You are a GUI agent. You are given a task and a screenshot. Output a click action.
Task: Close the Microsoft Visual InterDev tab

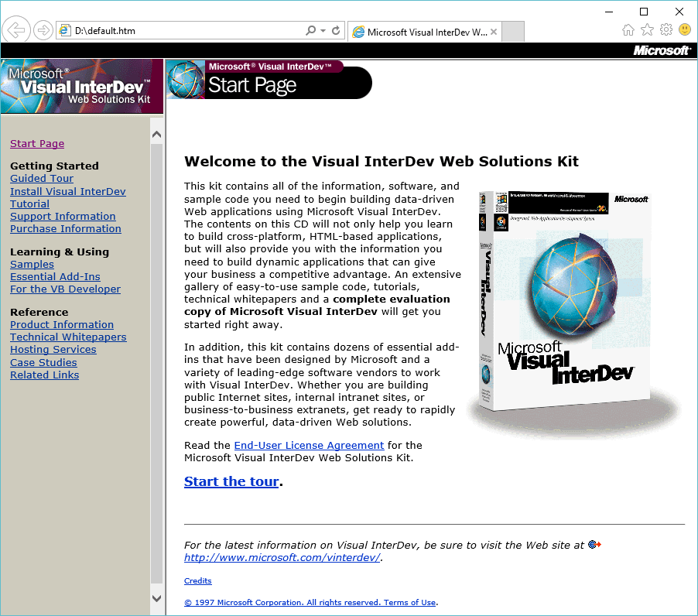(x=494, y=32)
